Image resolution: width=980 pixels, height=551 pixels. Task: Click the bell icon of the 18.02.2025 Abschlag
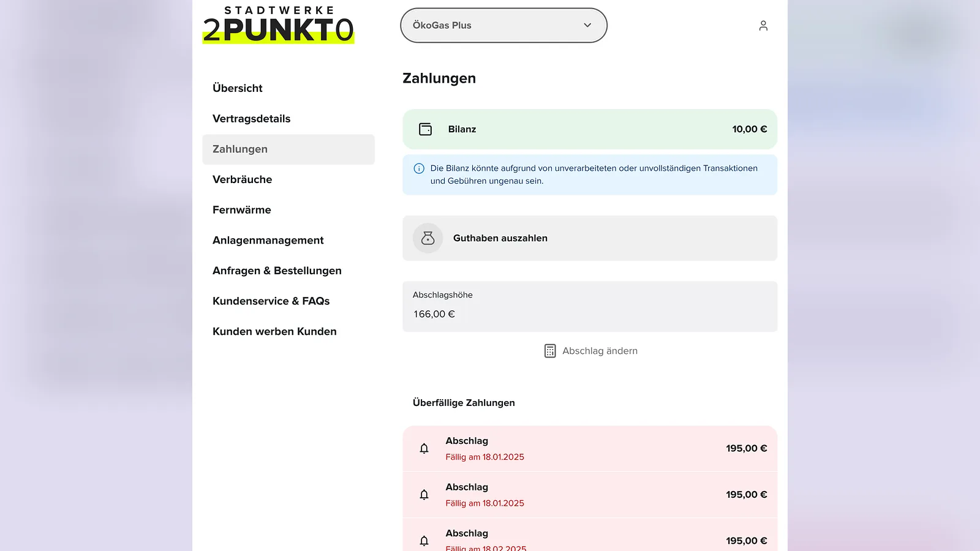(424, 541)
